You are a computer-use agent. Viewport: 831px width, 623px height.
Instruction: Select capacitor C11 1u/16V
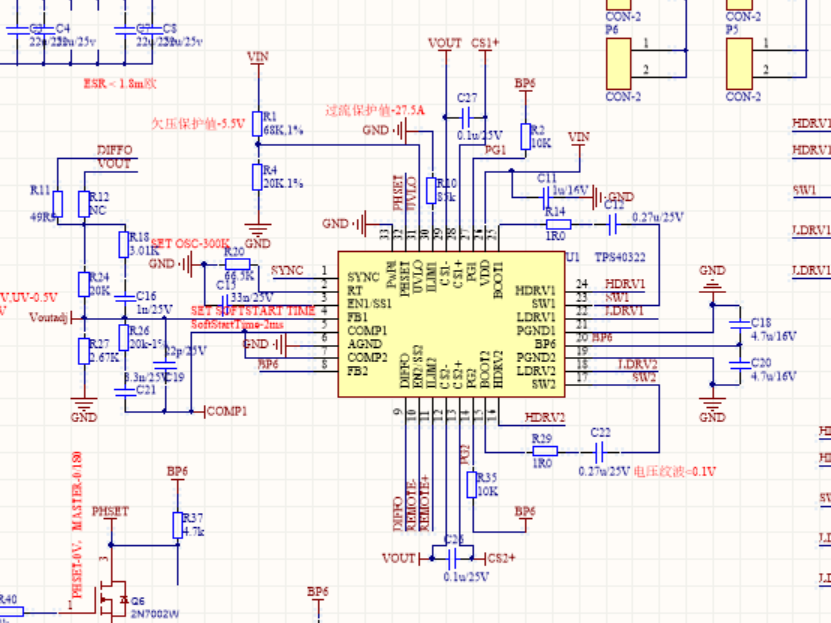click(x=546, y=197)
